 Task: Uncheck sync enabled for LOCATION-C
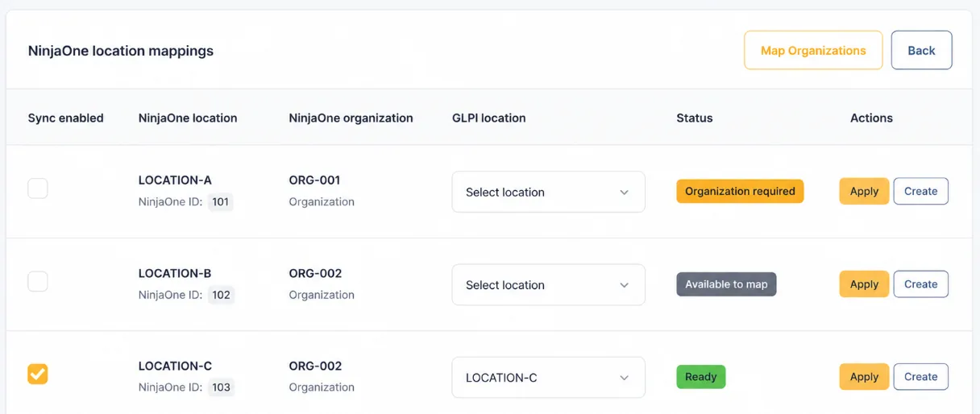[38, 374]
